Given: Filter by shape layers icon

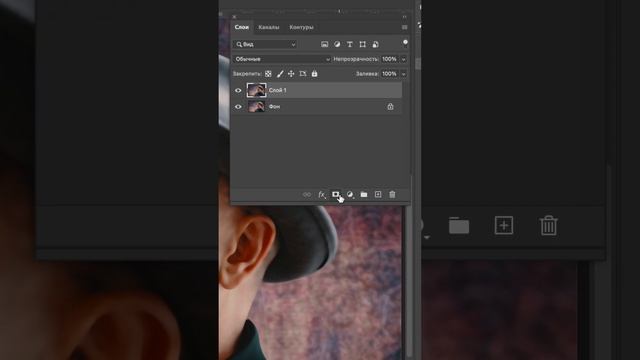Looking at the screenshot, I should (x=362, y=44).
